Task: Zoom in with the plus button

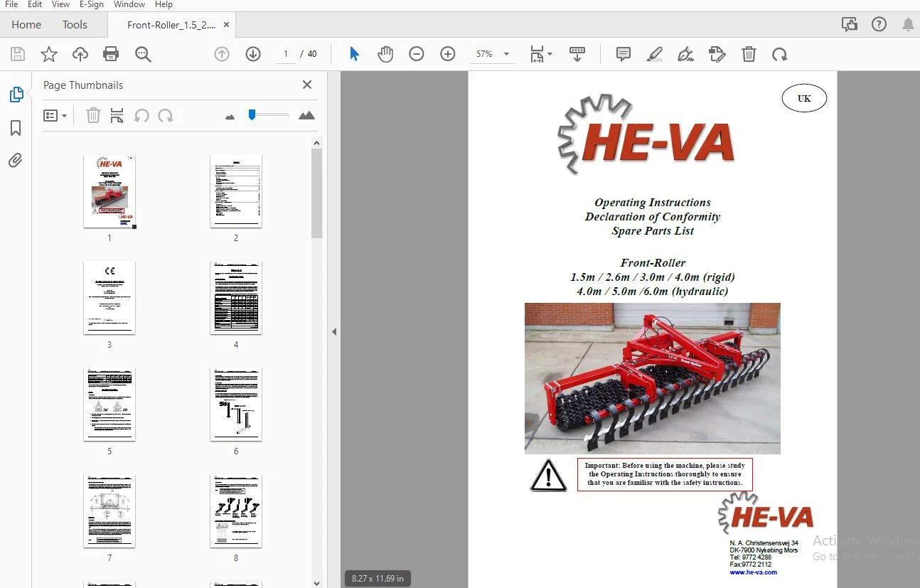Action: [448, 54]
